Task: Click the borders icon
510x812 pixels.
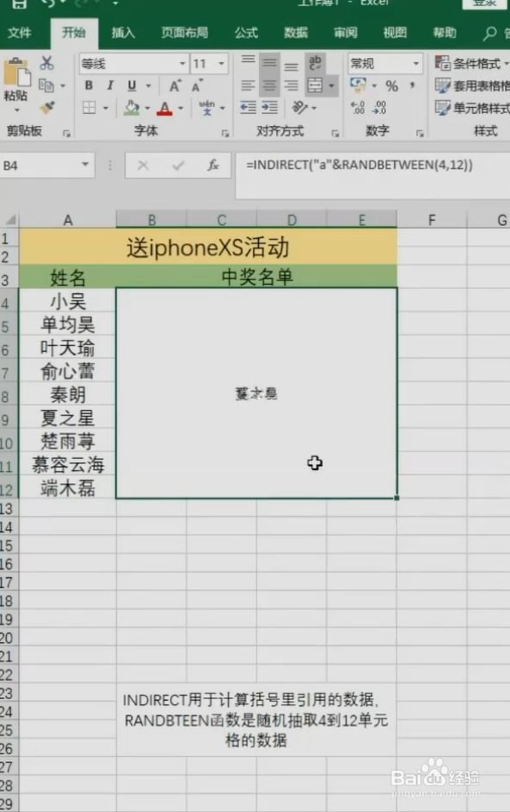Action: 89,108
